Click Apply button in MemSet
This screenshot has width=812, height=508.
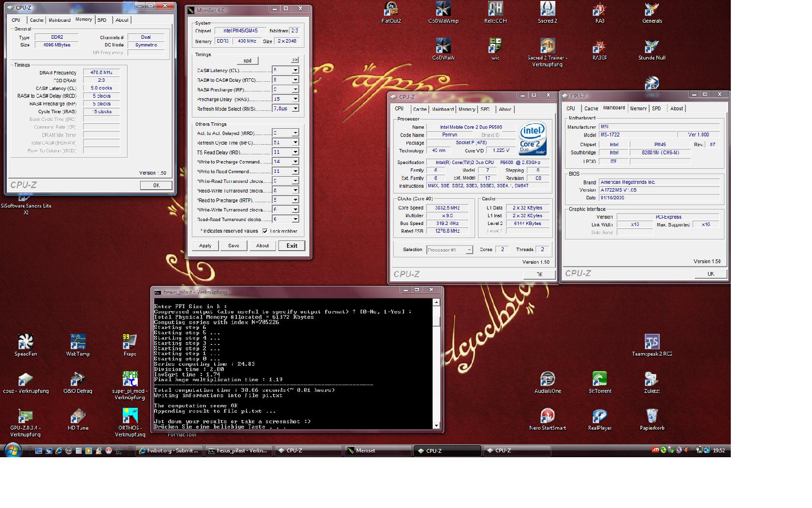click(x=205, y=246)
